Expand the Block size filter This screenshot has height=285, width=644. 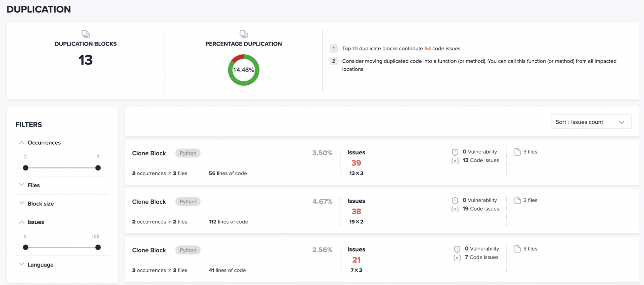[21, 203]
